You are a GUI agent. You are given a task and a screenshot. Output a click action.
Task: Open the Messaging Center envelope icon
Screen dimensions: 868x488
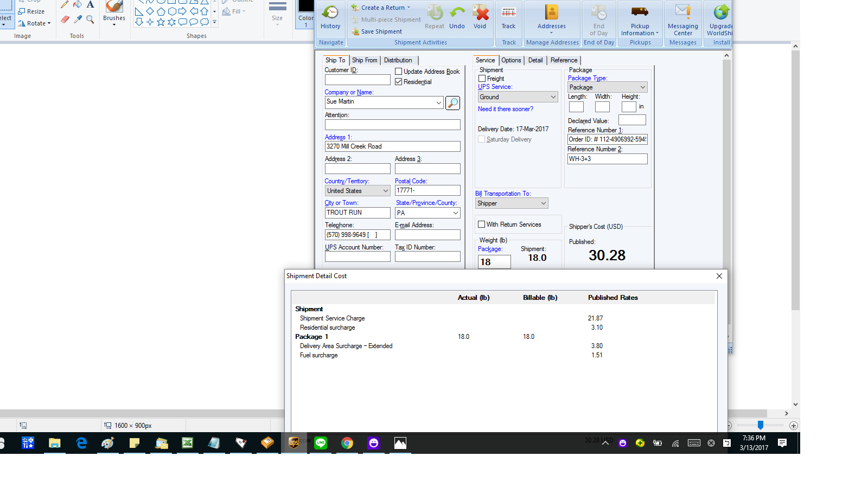coord(682,20)
